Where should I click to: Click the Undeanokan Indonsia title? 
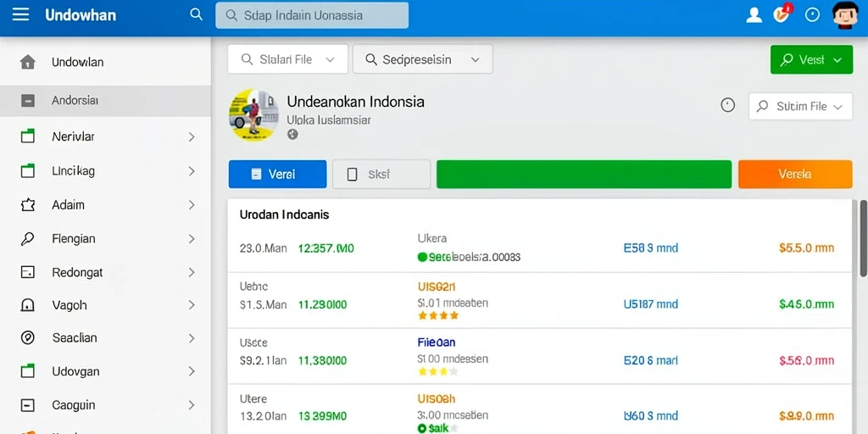pyautogui.click(x=356, y=102)
